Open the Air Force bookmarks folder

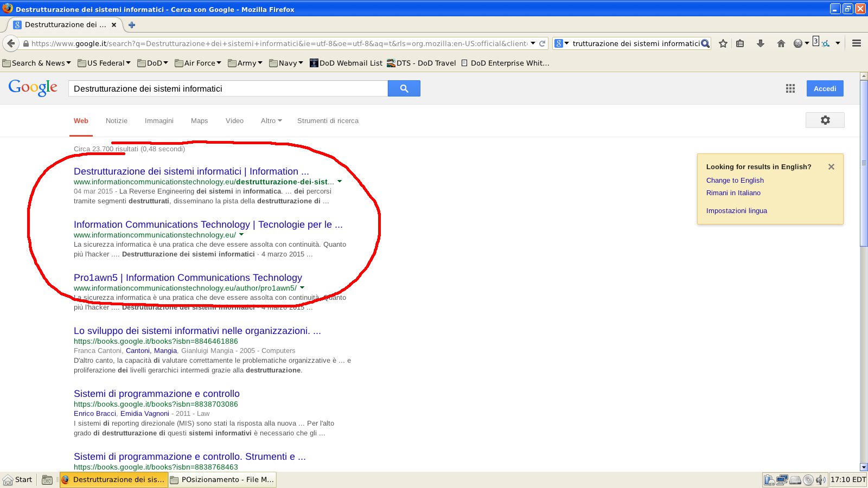(x=198, y=63)
